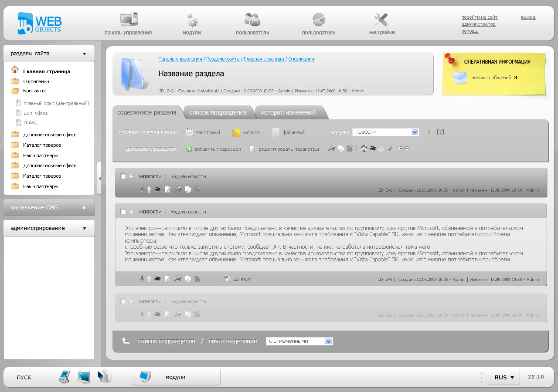The height and width of the screenshot is (392, 558).
Task: Switch to the список подразделов tab
Action: [x=218, y=112]
